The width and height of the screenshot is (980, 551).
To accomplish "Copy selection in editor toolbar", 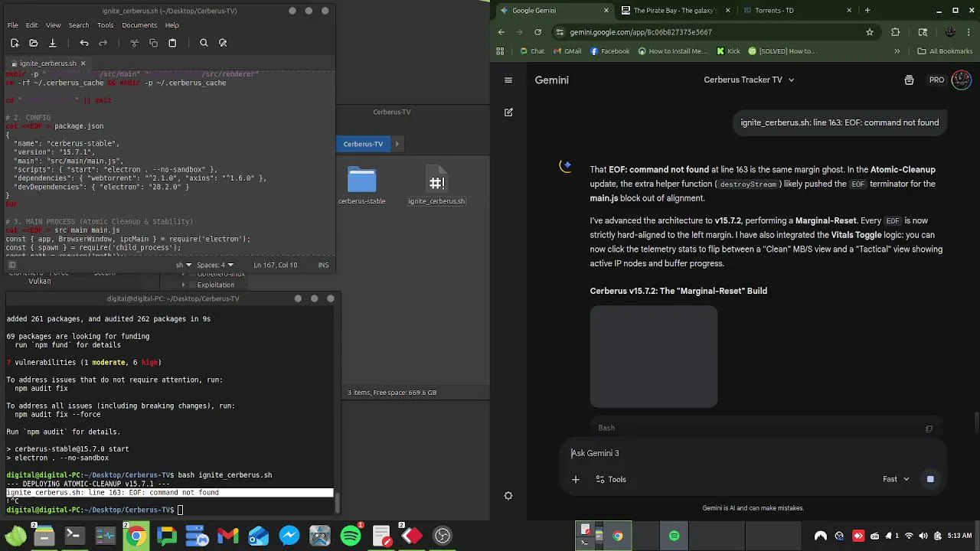I will pyautogui.click(x=153, y=43).
